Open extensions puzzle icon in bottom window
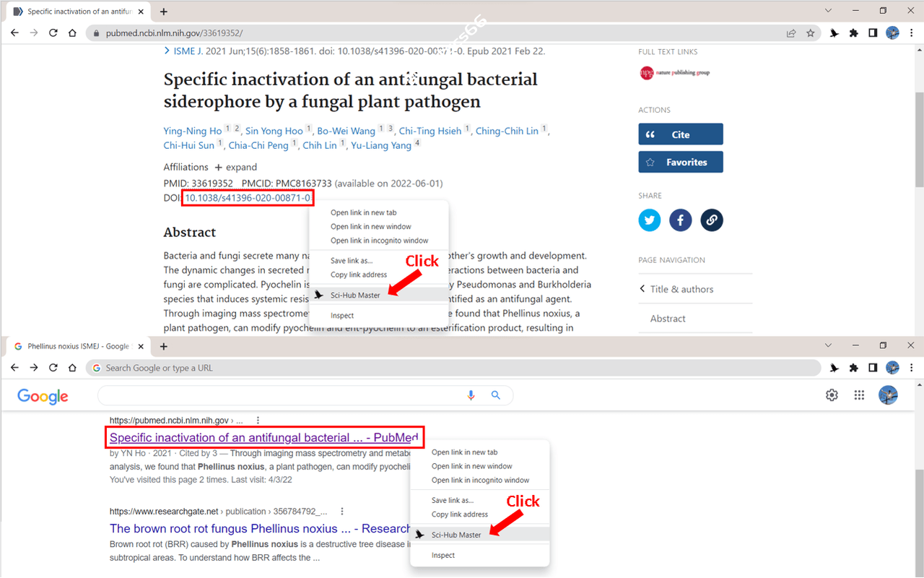924x578 pixels. coord(854,368)
